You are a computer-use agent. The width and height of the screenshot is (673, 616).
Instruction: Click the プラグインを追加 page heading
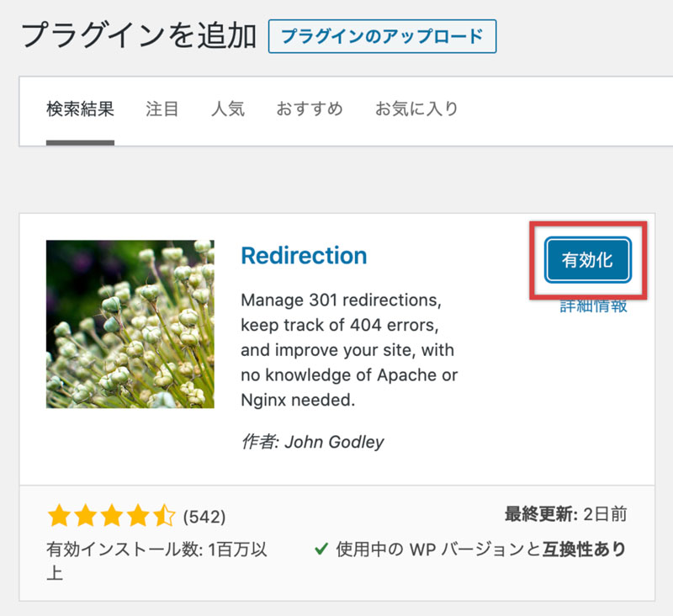[x=139, y=35]
